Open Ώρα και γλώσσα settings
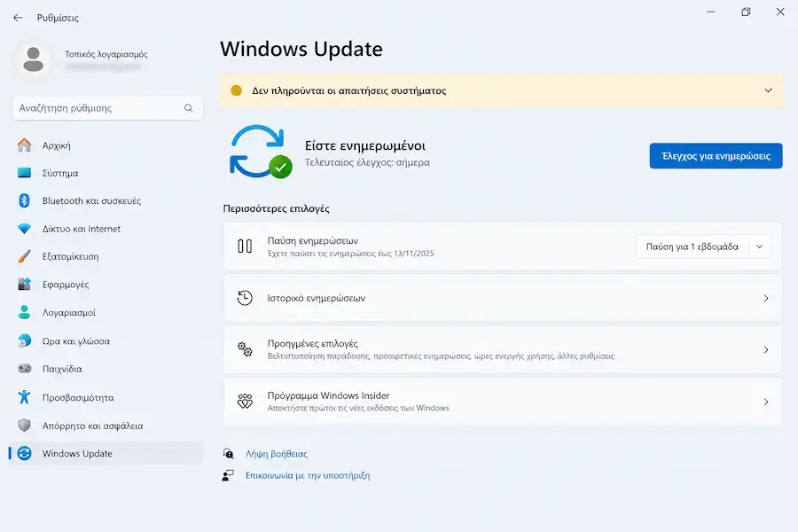The image size is (798, 532). (x=106, y=340)
